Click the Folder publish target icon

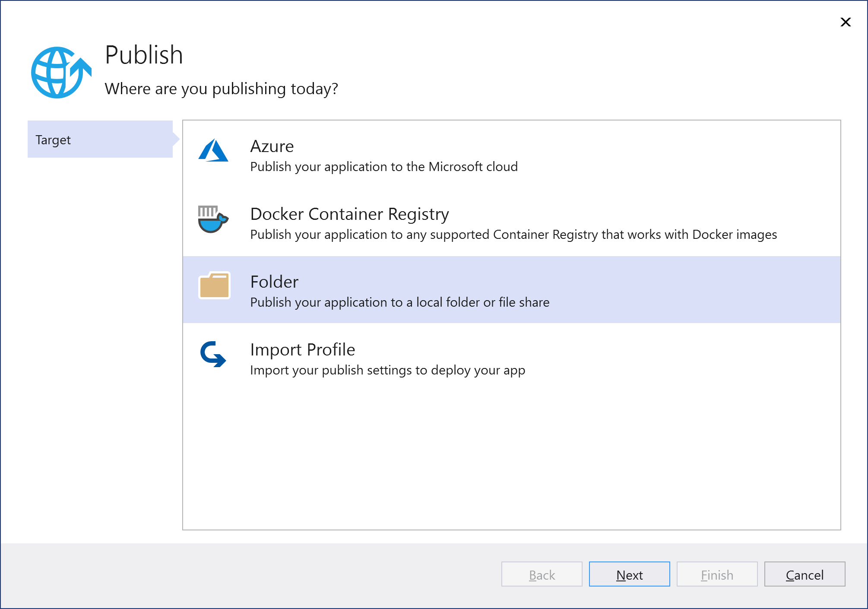214,285
